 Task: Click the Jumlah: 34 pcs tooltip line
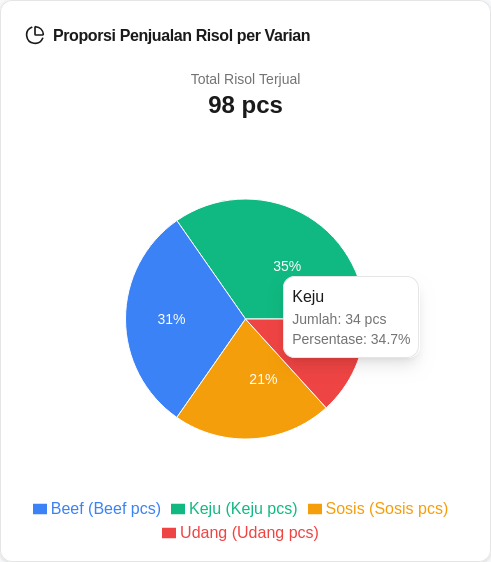click(x=339, y=319)
